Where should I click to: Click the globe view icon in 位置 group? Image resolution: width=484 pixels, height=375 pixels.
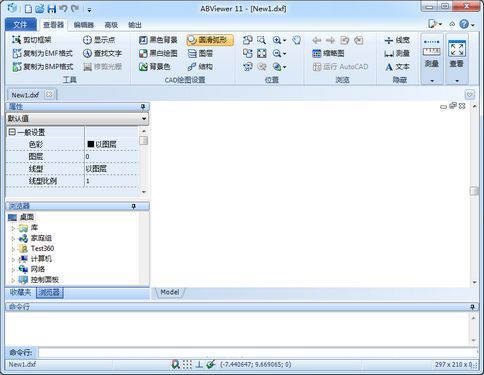[277, 67]
